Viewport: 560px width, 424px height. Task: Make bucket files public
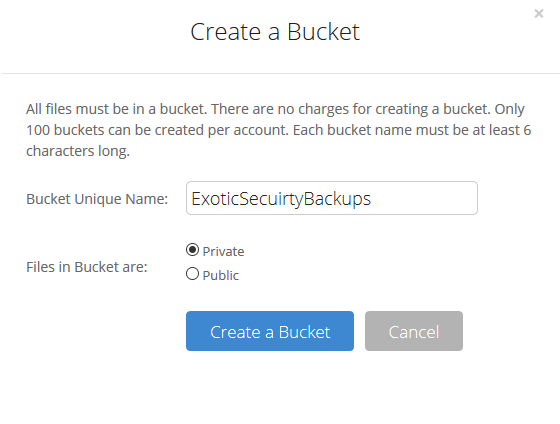click(x=192, y=274)
